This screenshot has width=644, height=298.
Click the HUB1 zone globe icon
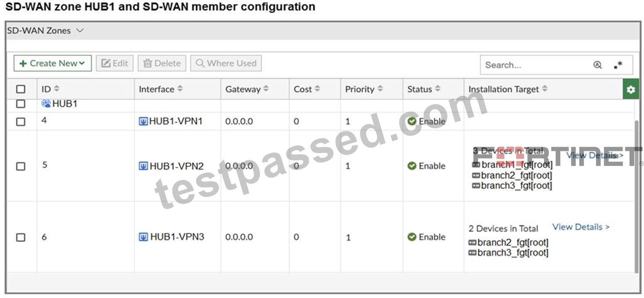(46, 103)
